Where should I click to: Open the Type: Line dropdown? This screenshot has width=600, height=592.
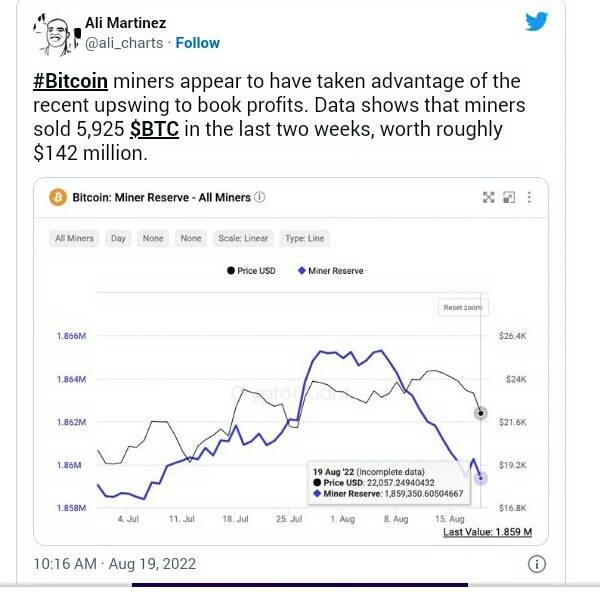coord(305,238)
